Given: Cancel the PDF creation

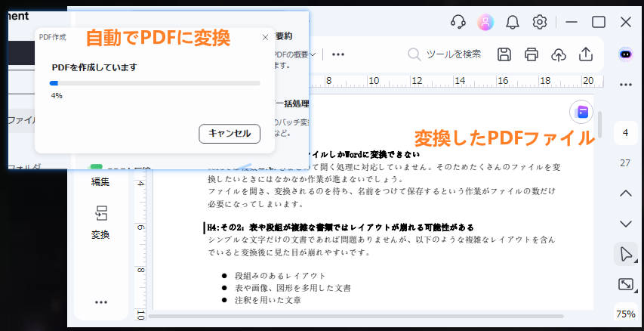Looking at the screenshot, I should click(230, 134).
